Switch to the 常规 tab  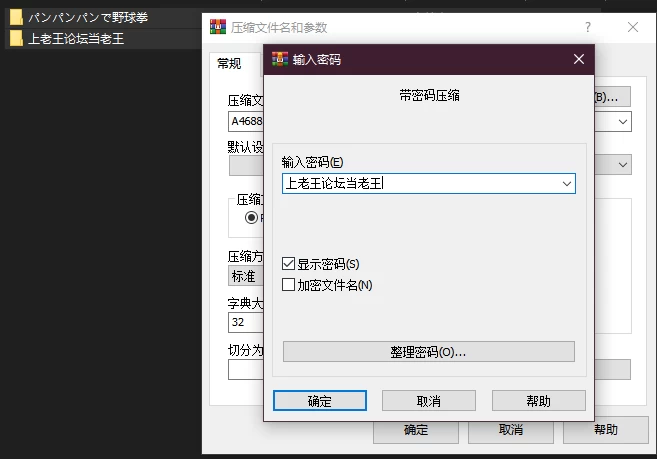229,64
